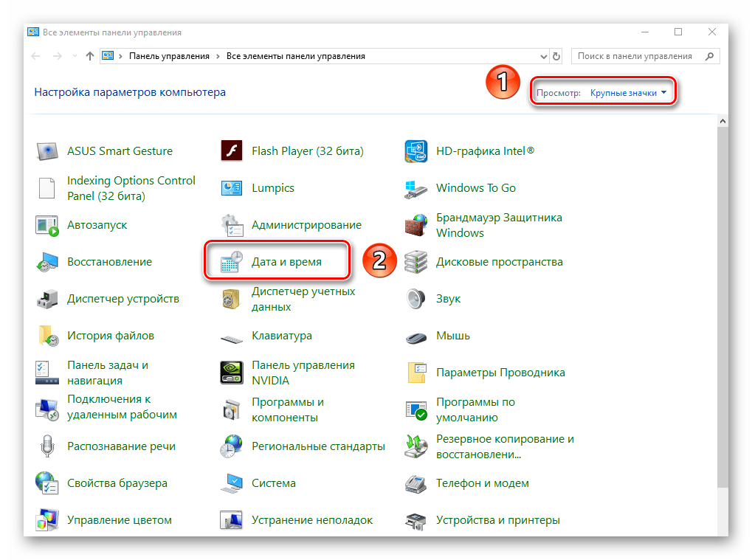
Task: Click the Восстановление icon
Action: point(47,262)
